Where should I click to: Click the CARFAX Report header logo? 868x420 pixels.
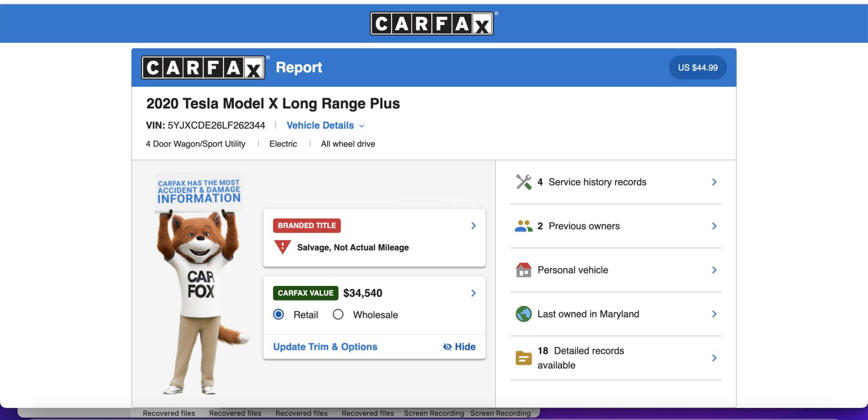(x=203, y=68)
